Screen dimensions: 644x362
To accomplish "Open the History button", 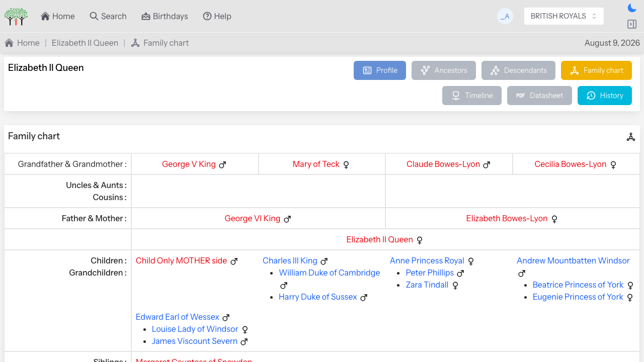I will tap(605, 96).
